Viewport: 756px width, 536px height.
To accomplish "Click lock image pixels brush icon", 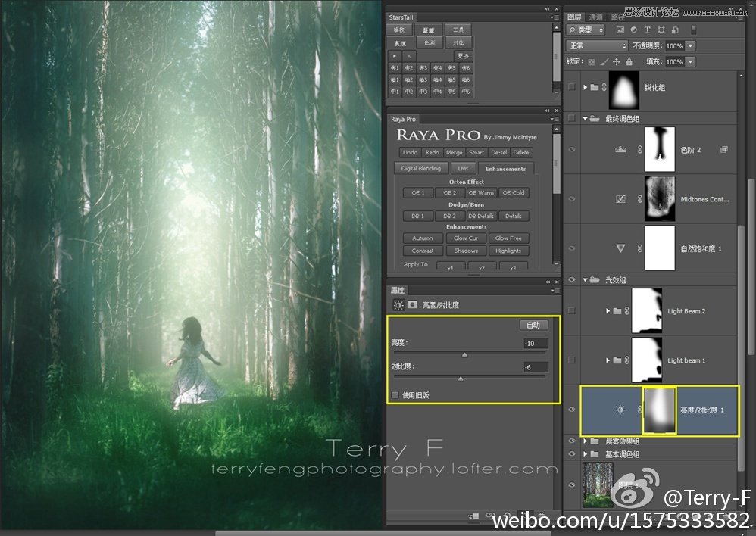I will [604, 61].
